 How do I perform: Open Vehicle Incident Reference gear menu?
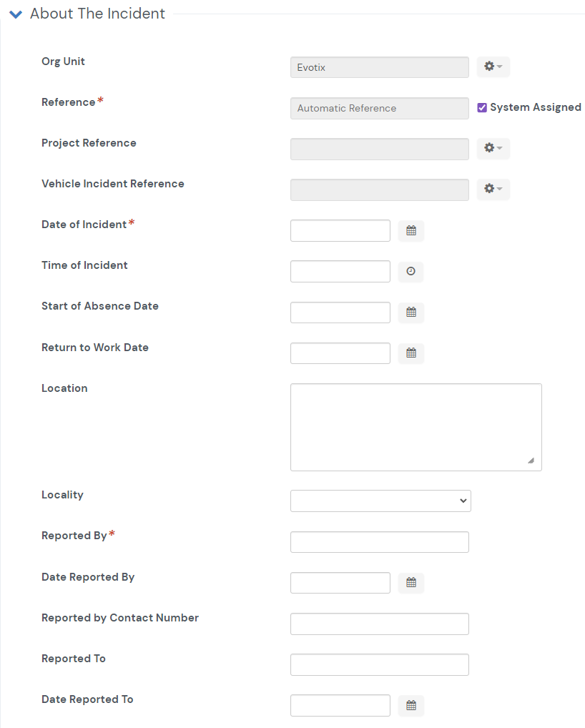pos(493,190)
